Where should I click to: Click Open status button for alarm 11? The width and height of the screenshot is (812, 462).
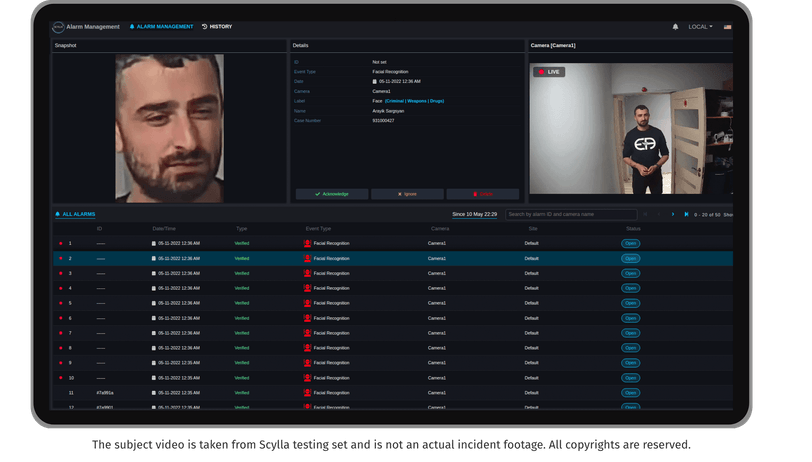[630, 393]
